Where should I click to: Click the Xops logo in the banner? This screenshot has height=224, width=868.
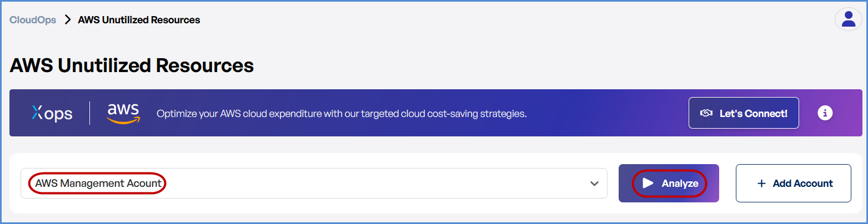point(52,113)
